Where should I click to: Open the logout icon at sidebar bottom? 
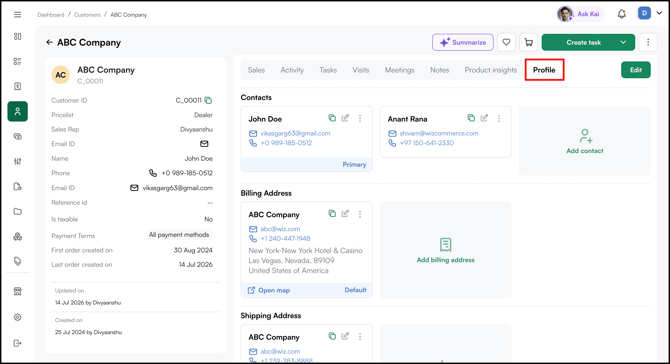pyautogui.click(x=18, y=343)
